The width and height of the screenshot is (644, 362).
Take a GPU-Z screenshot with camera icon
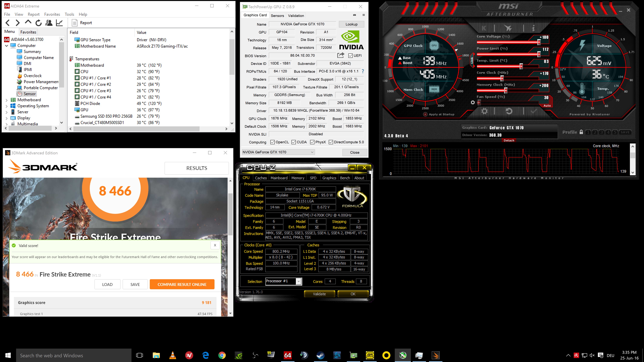(x=355, y=15)
